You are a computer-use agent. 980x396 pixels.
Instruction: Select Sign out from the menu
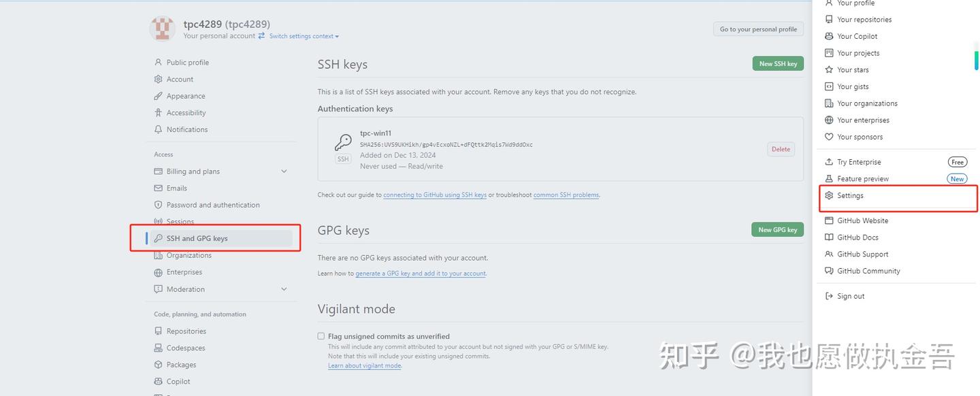[850, 295]
